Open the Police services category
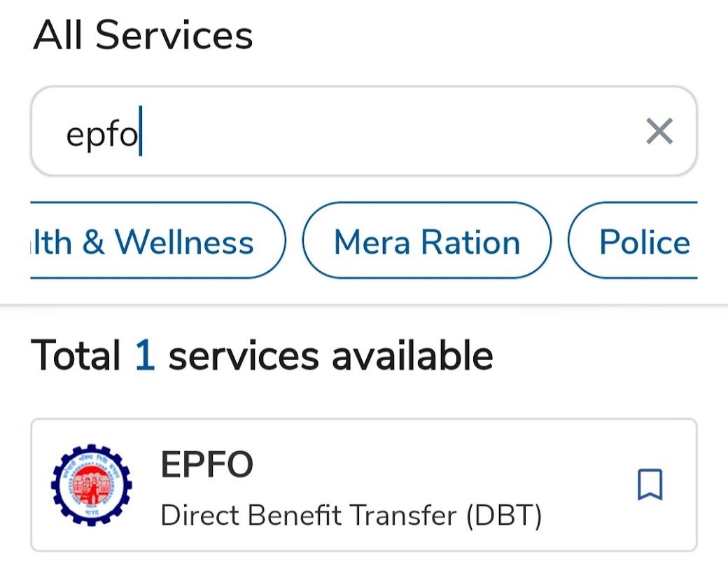 click(x=643, y=241)
